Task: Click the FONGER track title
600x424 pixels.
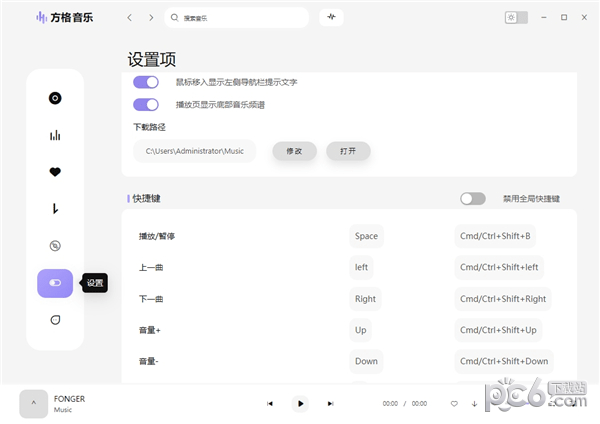Action: (x=69, y=399)
